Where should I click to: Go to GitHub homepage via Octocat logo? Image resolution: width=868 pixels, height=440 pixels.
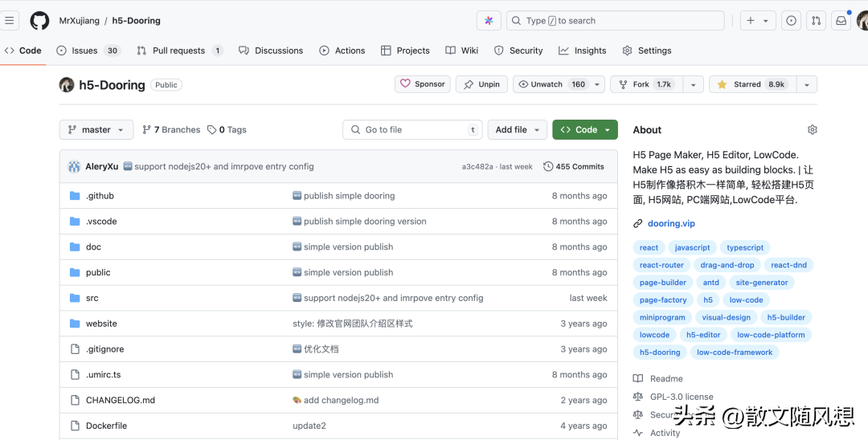coord(39,20)
